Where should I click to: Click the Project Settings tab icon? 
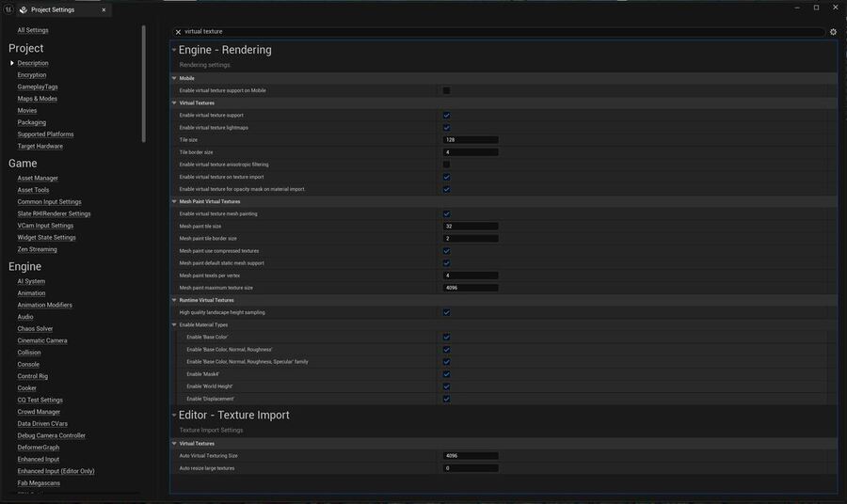click(24, 9)
